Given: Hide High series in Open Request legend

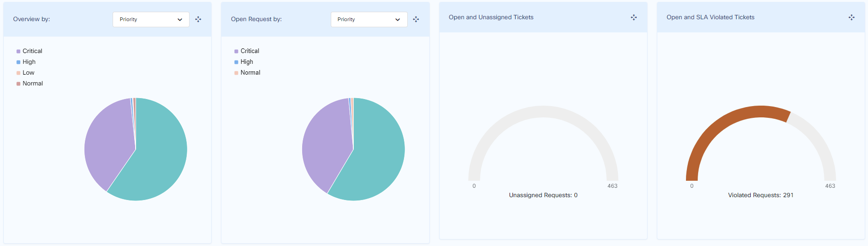Looking at the screenshot, I should 246,62.
